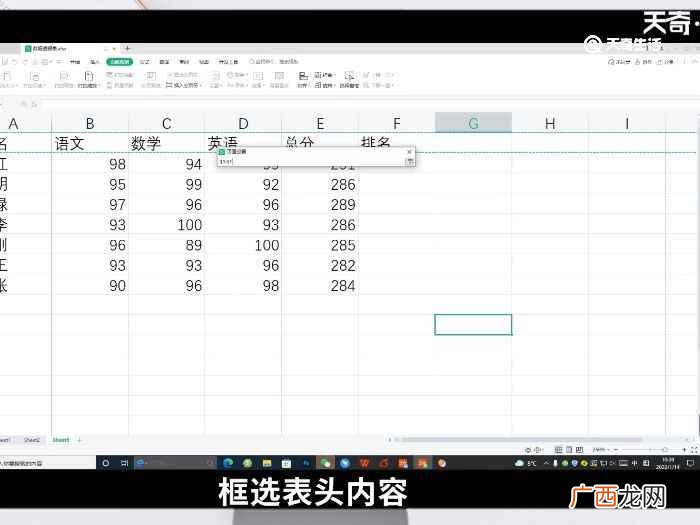Screen dimensions: 700x525
Task: Open WeChat from the taskbar
Action: [325, 463]
